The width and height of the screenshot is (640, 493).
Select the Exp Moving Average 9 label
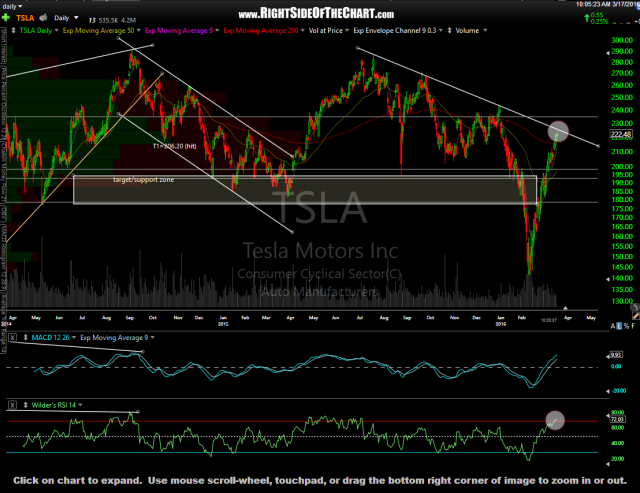point(179,31)
